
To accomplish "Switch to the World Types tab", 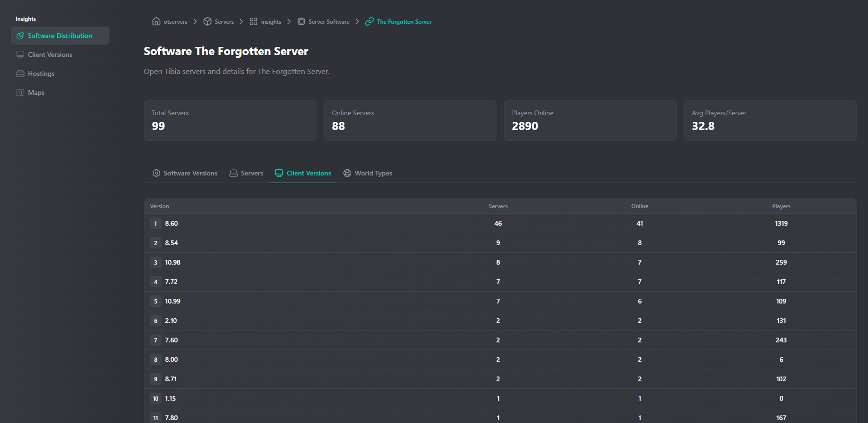I will pos(368,173).
